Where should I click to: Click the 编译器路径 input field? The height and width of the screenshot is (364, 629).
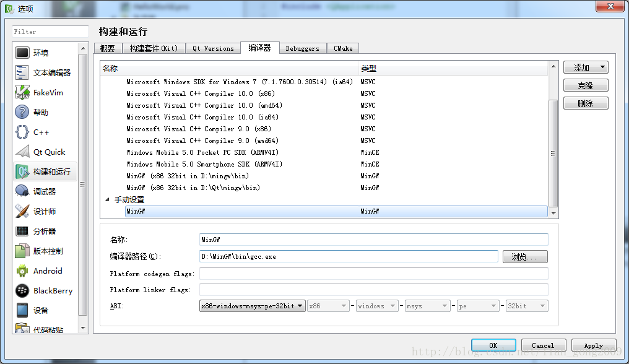tap(349, 256)
